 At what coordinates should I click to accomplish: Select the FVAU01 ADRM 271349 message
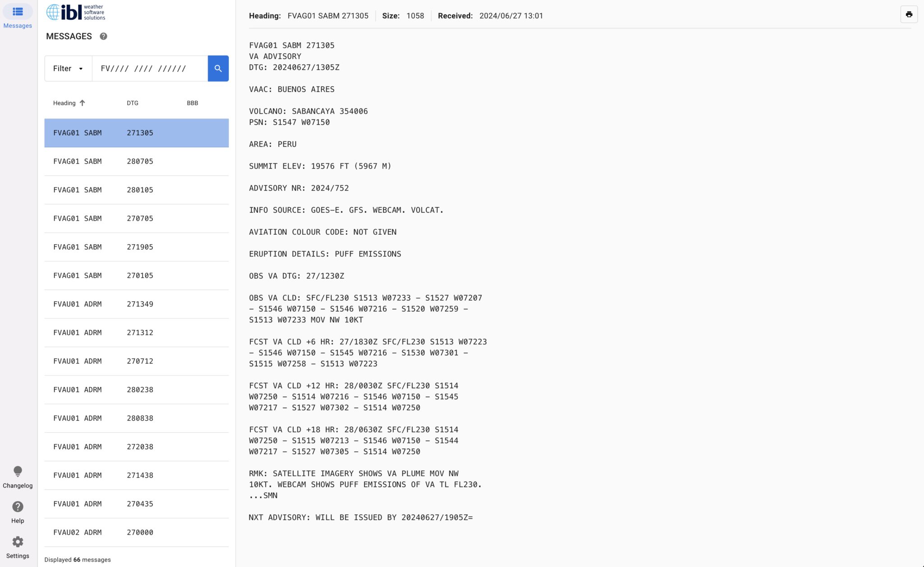pyautogui.click(x=136, y=304)
